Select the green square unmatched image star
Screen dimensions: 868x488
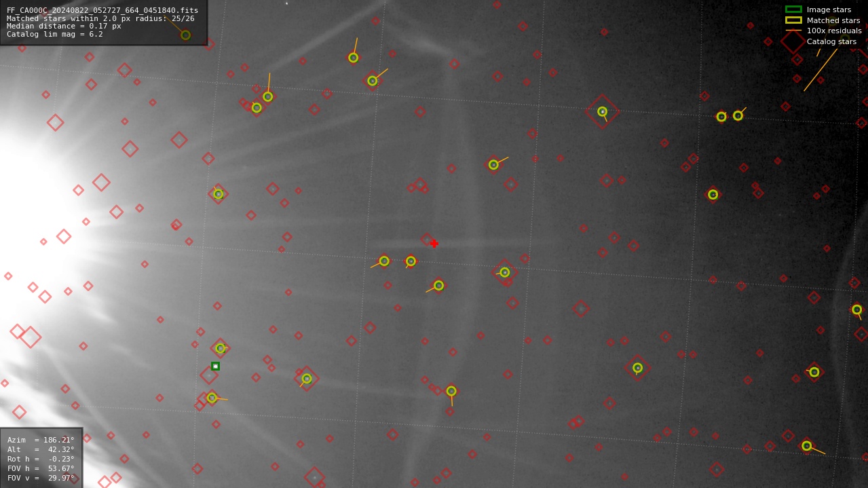(215, 366)
